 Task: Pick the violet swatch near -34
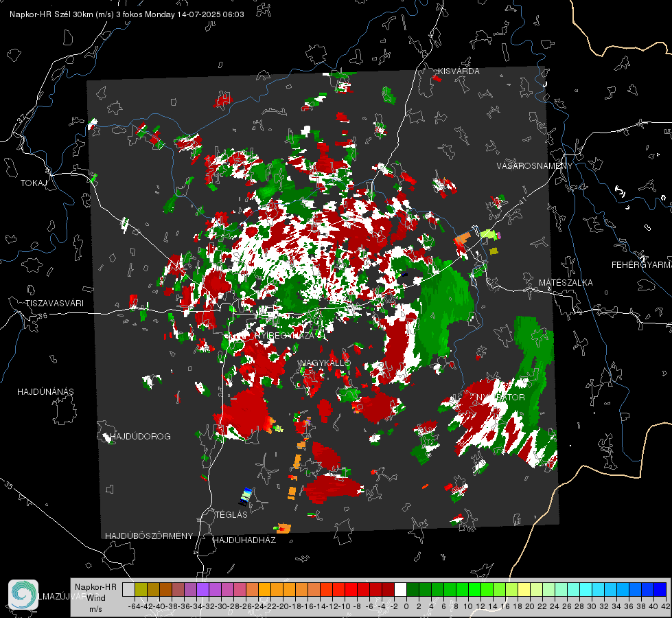point(202,590)
